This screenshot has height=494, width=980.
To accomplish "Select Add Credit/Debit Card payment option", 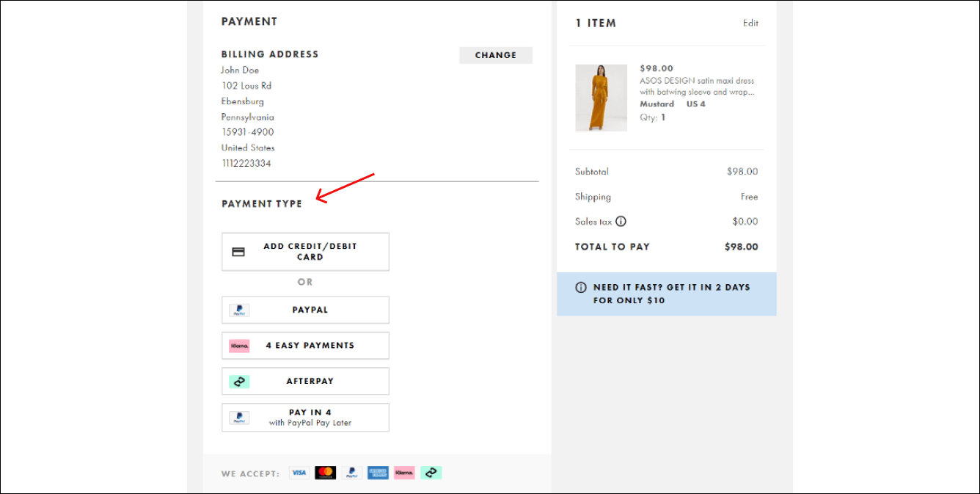I will coord(305,252).
